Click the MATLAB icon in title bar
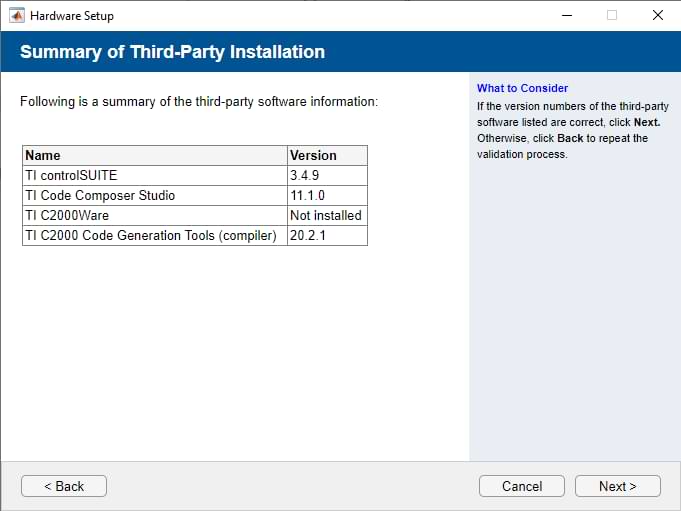Image resolution: width=681 pixels, height=511 pixels. (17, 16)
